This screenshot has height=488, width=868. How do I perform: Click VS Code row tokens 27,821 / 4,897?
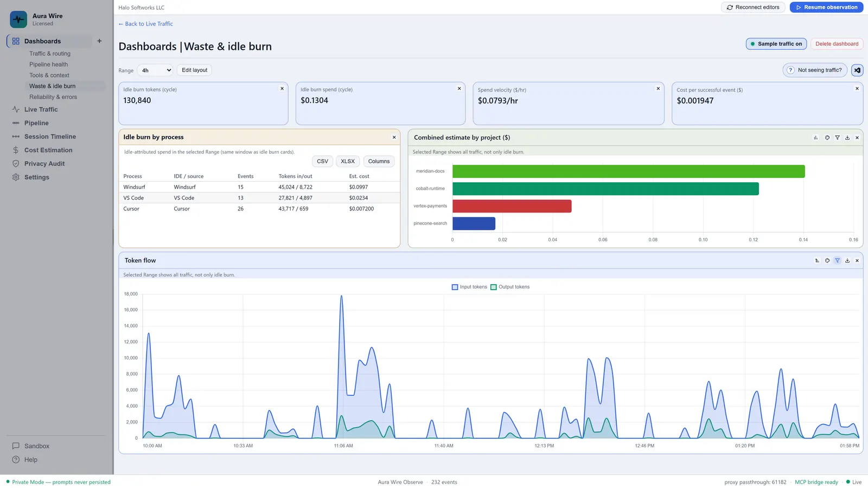(295, 198)
